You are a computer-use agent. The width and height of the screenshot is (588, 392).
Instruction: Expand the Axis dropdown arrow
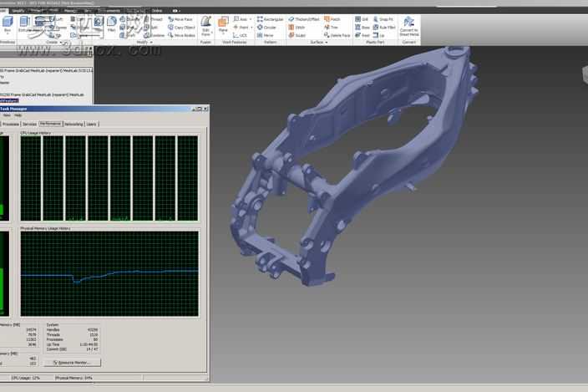[251, 19]
